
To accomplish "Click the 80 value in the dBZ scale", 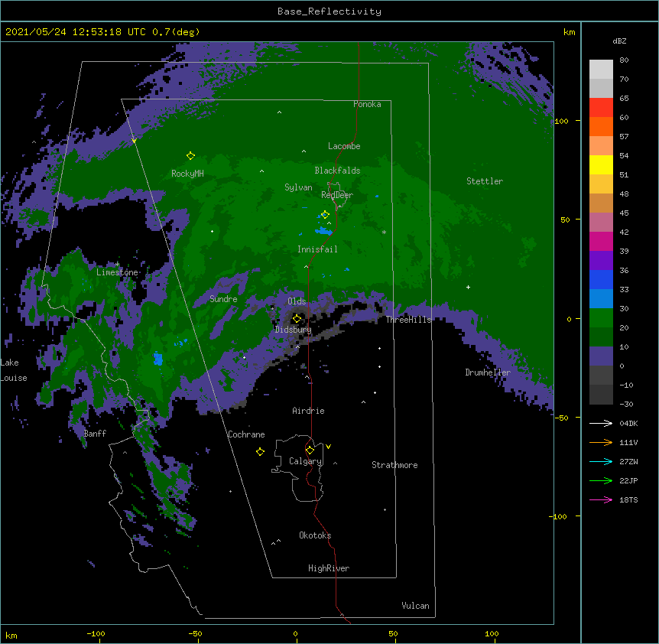I will [x=624, y=60].
